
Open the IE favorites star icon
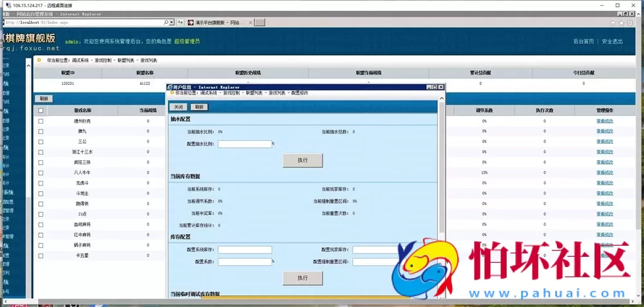pos(622,23)
